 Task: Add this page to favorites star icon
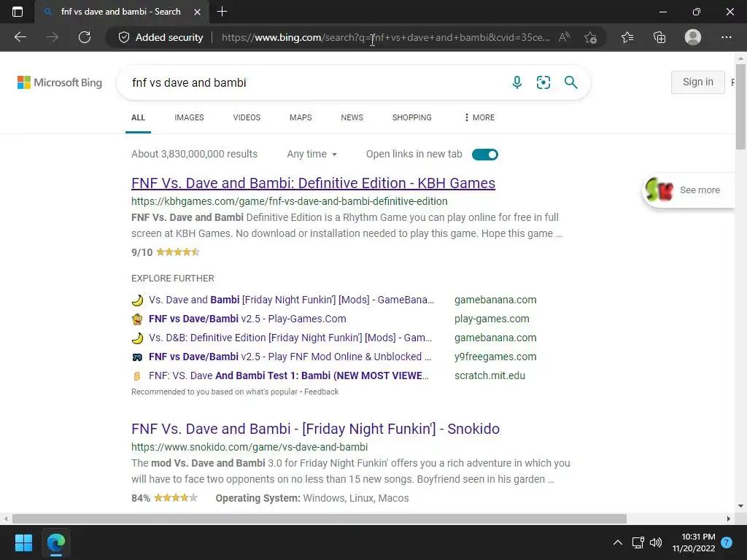coord(591,37)
